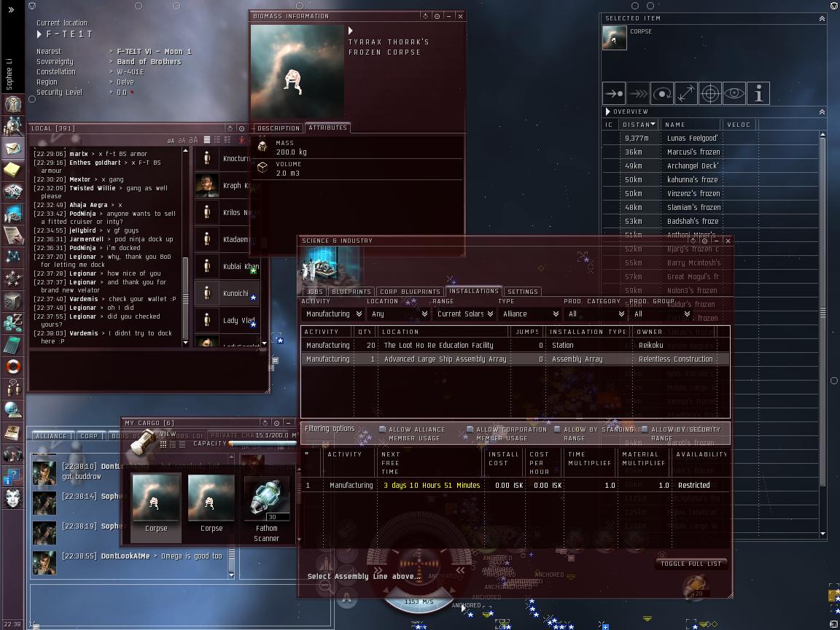This screenshot has height=630, width=840.
Task: Open the Prod. Group dropdown
Action: pos(661,314)
